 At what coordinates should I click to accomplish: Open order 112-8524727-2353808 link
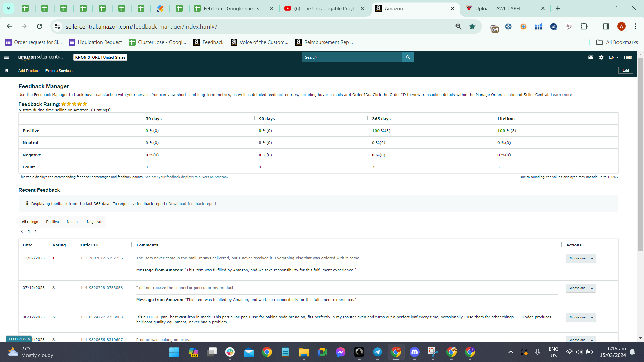[102, 317]
